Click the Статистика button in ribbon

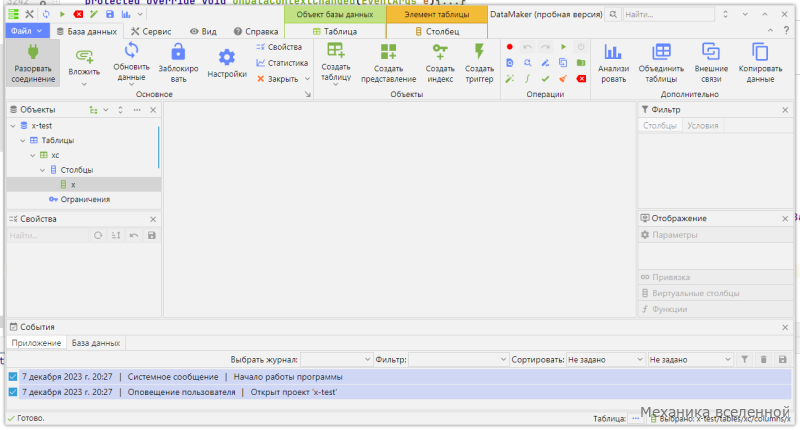click(282, 63)
